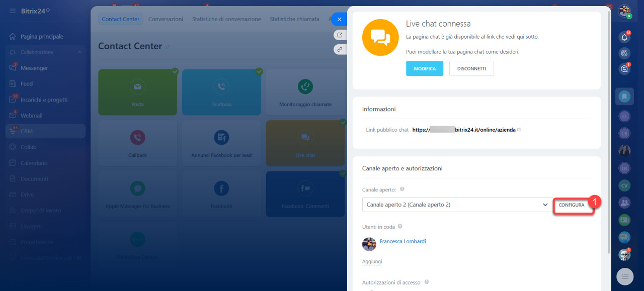Copy the panel link via chain icon
Screen dimensions: 644x291
pyautogui.click(x=340, y=49)
